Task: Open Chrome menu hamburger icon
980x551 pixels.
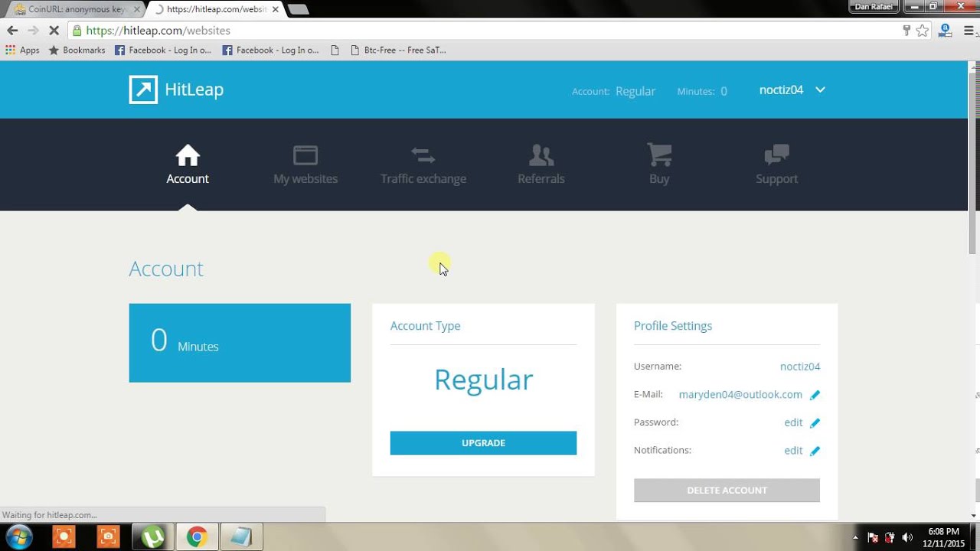Action: tap(969, 31)
